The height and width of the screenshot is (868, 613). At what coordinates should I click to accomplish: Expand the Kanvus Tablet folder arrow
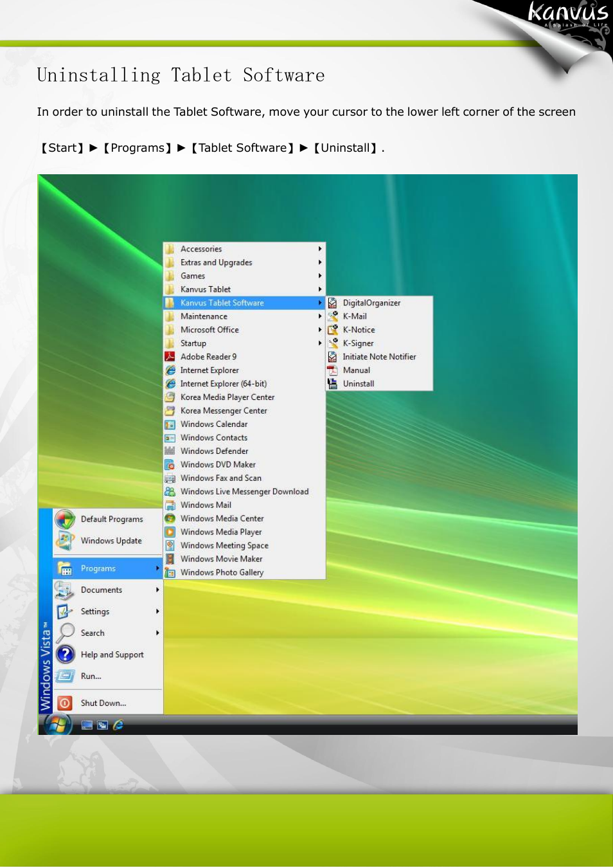click(x=320, y=289)
